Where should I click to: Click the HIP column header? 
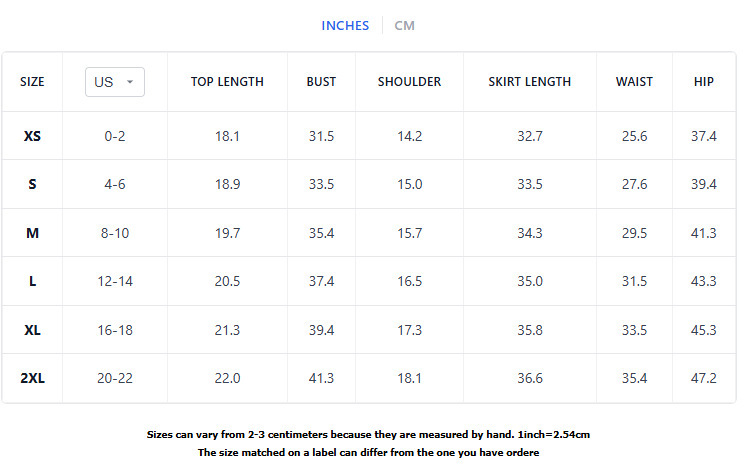704,82
